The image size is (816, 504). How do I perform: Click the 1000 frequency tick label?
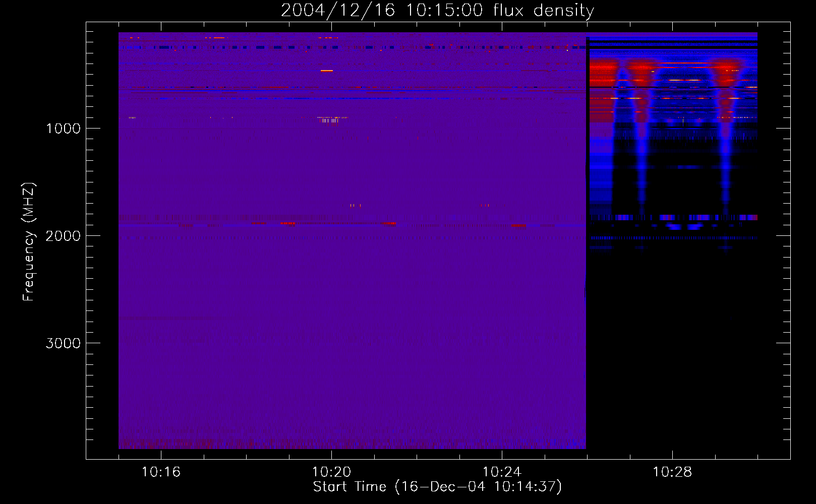[63, 129]
